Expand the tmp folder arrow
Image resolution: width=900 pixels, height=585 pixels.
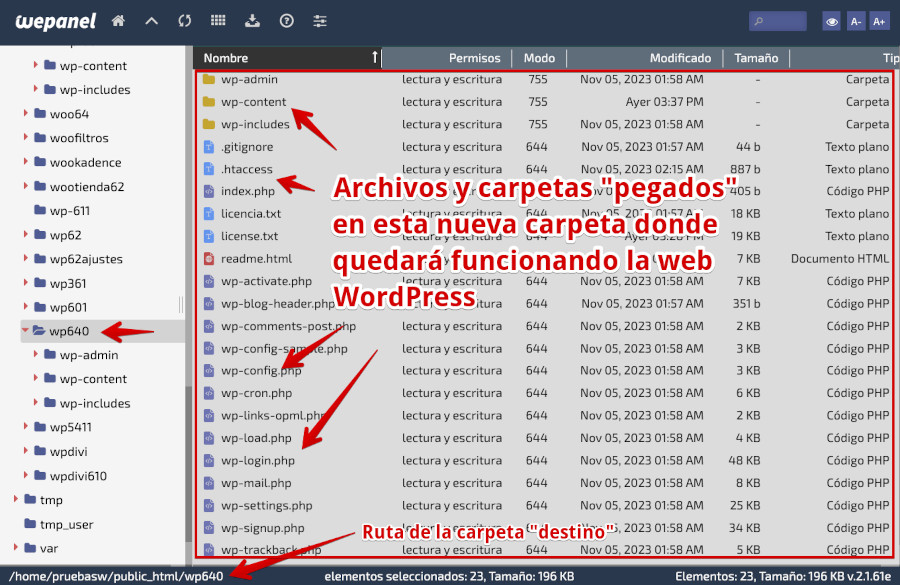[x=15, y=499]
